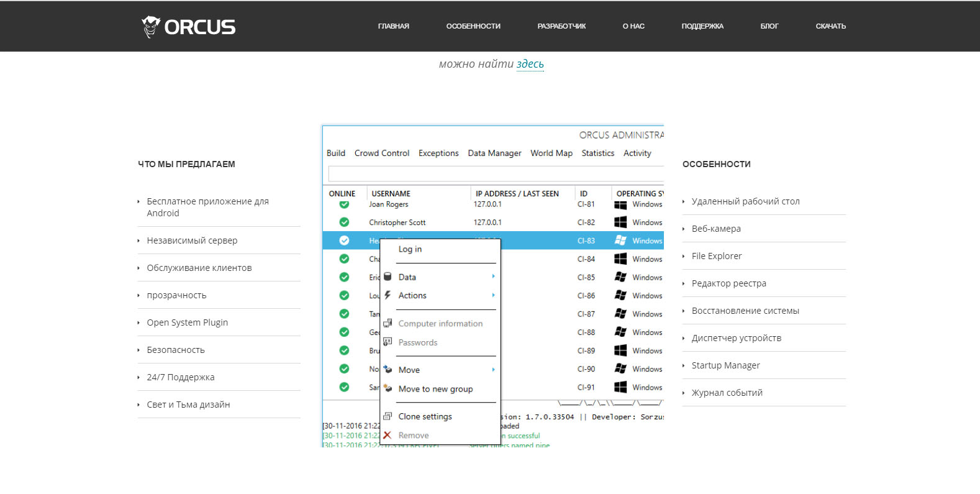This screenshot has width=980, height=494.
Task: Click the green online checkmark in CI-91 row
Action: (344, 387)
